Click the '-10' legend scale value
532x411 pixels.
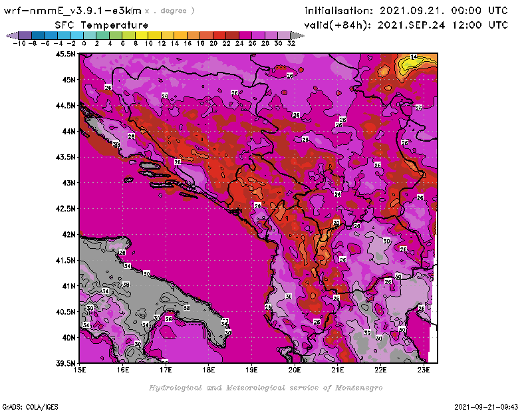[19, 43]
